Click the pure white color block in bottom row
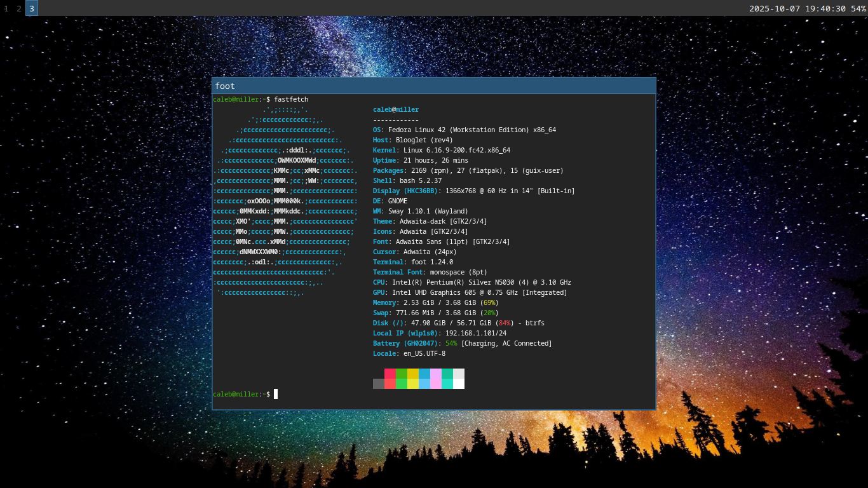The height and width of the screenshot is (488, 868). [459, 384]
